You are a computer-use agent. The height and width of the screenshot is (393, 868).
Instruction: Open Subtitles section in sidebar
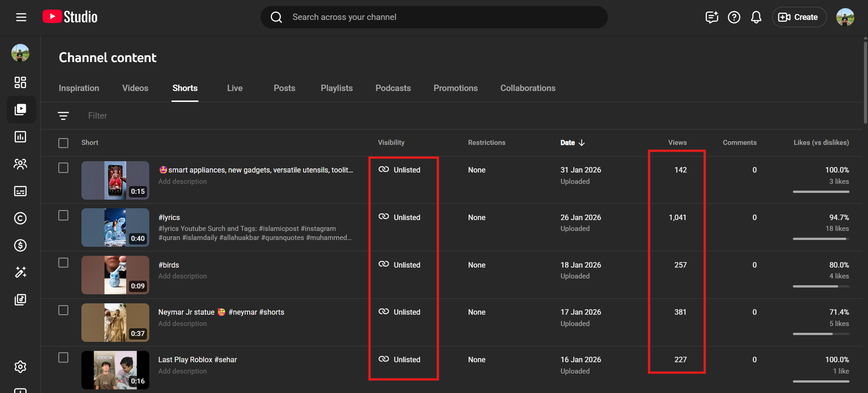click(20, 191)
